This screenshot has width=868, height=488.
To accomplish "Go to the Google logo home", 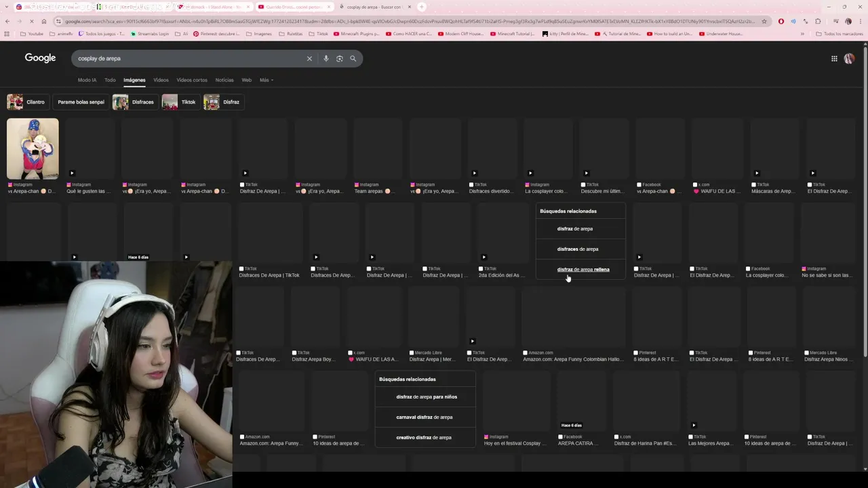I will pyautogui.click(x=40, y=58).
